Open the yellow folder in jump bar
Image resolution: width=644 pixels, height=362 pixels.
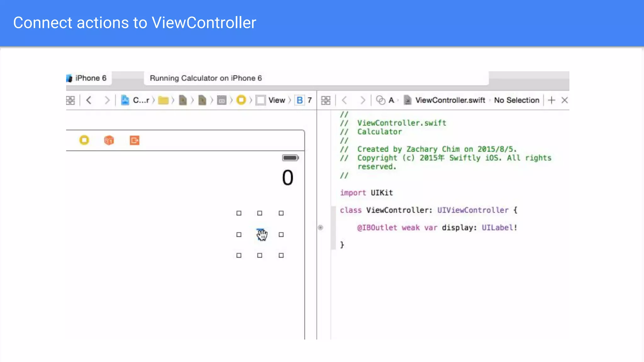pos(163,100)
